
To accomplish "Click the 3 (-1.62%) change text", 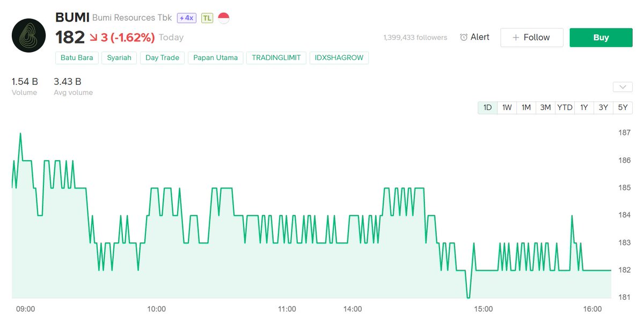I will click(x=128, y=38).
